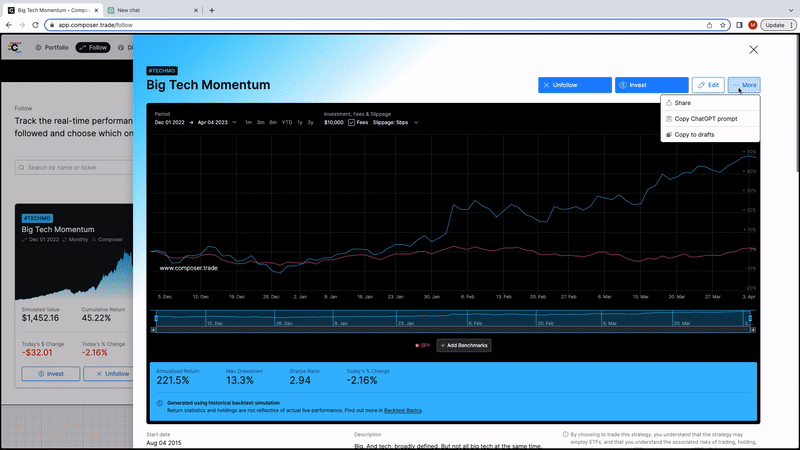
Task: Click the blue Invest button in the header
Action: point(652,85)
